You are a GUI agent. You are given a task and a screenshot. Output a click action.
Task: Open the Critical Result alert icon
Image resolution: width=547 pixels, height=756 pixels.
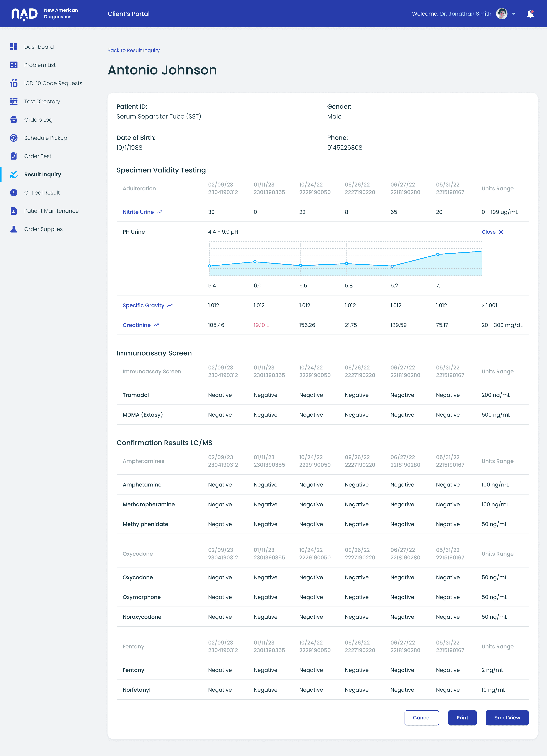pyautogui.click(x=14, y=193)
